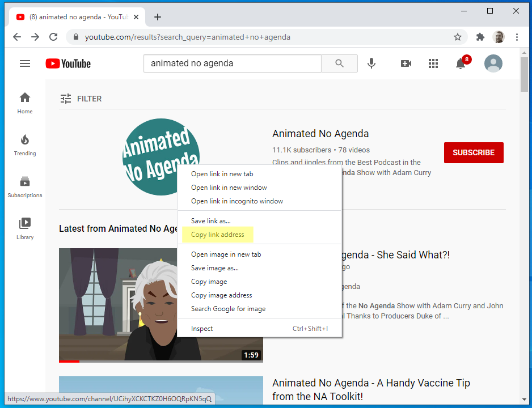Viewport: 532px width, 408px height.
Task: Choose Copy image address
Action: point(260,295)
